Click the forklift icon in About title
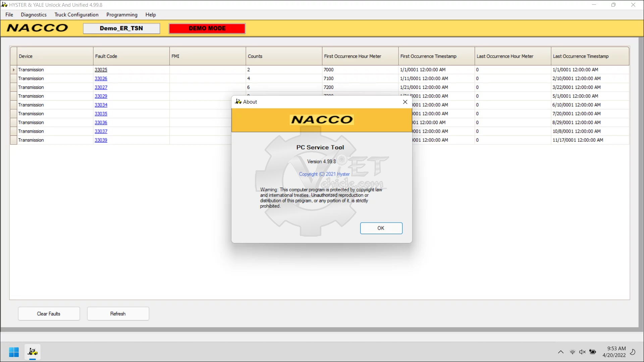644x362 pixels. [238, 102]
